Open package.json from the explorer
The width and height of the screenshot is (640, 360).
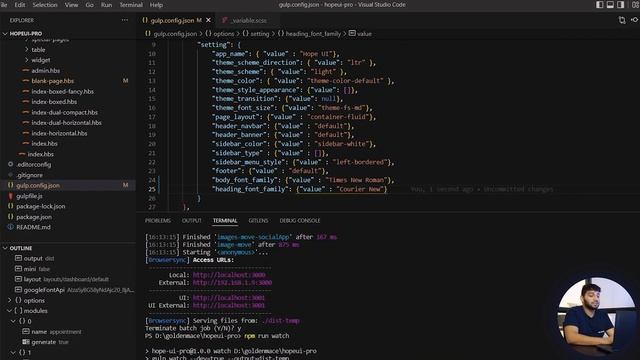(x=34, y=217)
